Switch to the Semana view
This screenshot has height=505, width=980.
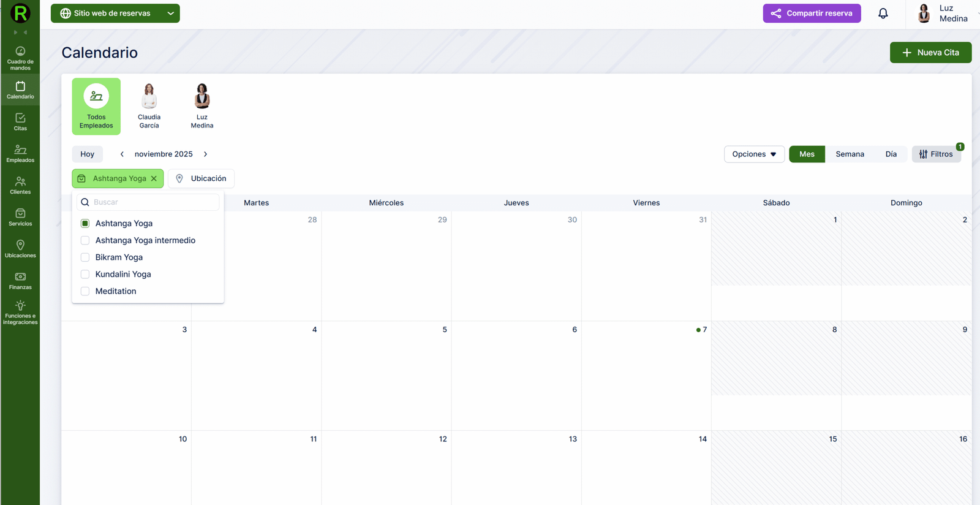[850, 154]
